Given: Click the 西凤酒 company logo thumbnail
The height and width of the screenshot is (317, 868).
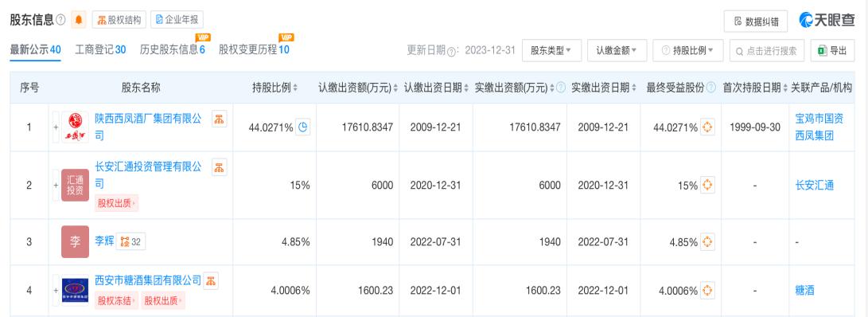Looking at the screenshot, I should [x=75, y=127].
